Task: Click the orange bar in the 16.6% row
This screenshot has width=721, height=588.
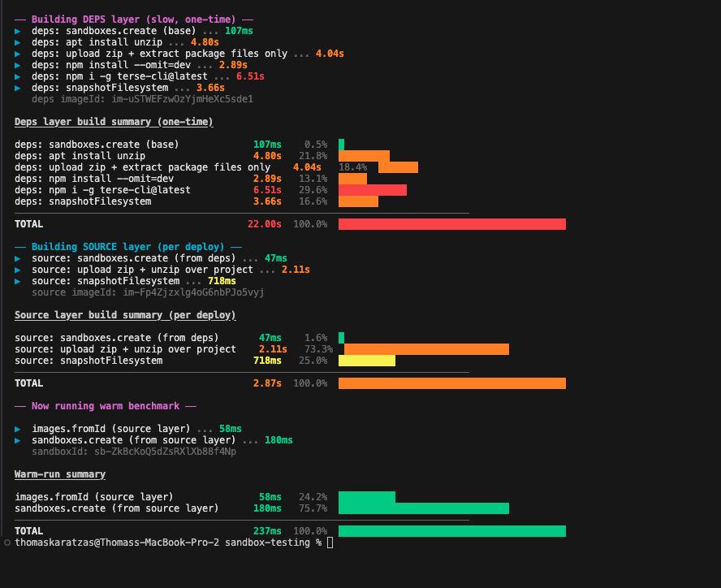Action: pyautogui.click(x=358, y=201)
